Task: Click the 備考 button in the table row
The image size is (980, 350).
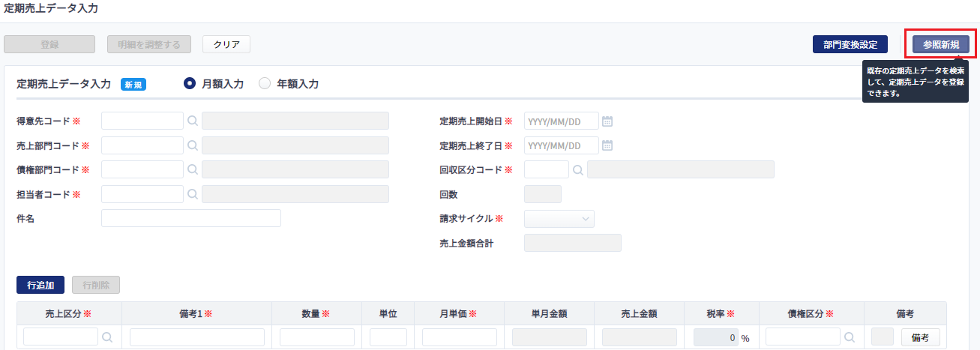Action: [920, 338]
